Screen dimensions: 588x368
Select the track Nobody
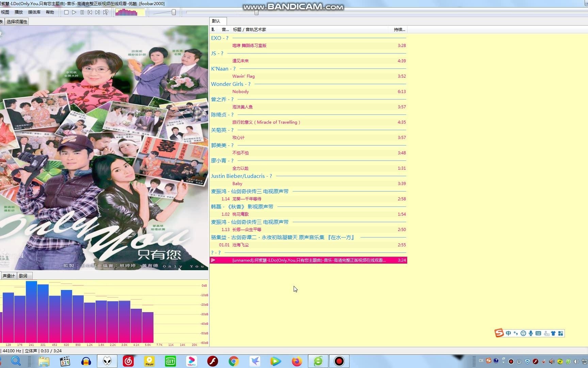pos(308,92)
